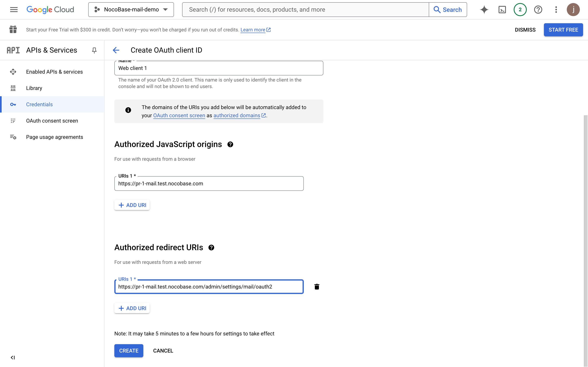This screenshot has height=367, width=588.
Task: Open the notifications badge showing 2
Action: pyautogui.click(x=520, y=10)
